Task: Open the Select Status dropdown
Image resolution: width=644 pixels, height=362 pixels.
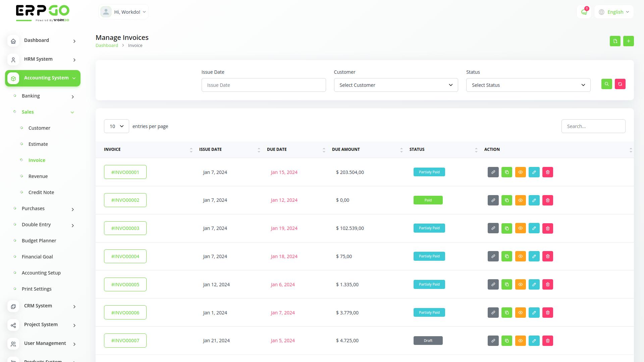Action: point(528,85)
